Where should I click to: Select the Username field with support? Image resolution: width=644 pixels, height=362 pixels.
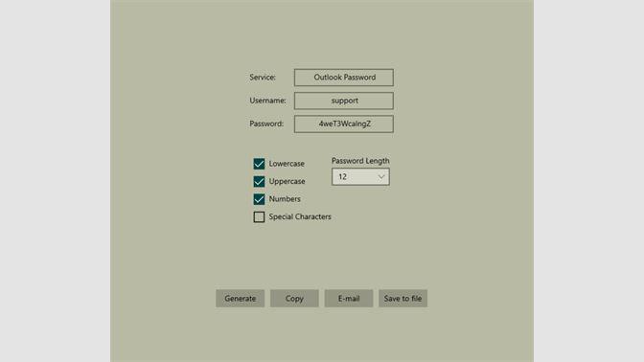point(344,101)
